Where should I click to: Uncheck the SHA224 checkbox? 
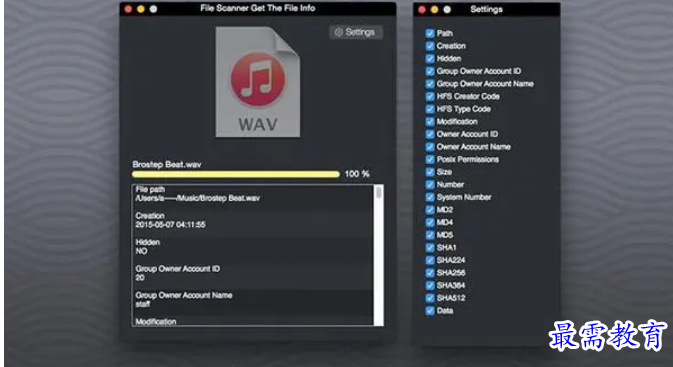tap(430, 260)
